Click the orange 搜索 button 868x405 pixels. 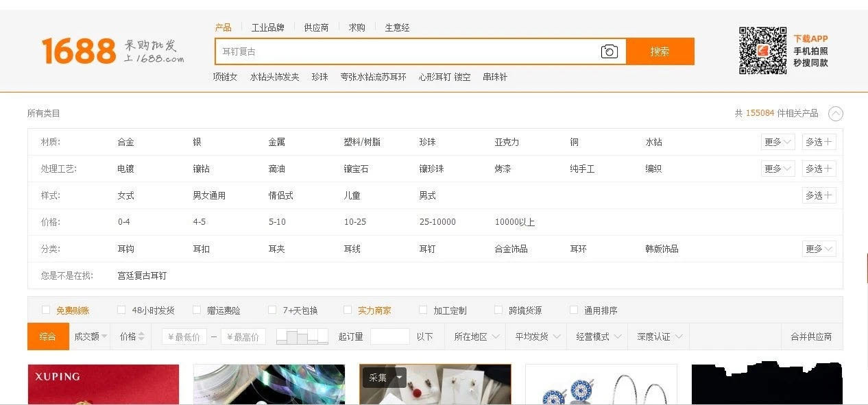click(660, 51)
